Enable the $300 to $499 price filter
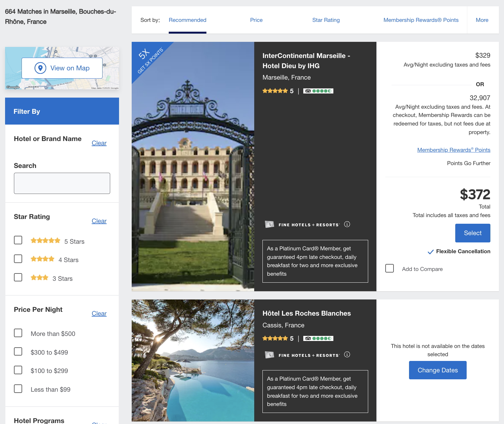 tap(18, 352)
